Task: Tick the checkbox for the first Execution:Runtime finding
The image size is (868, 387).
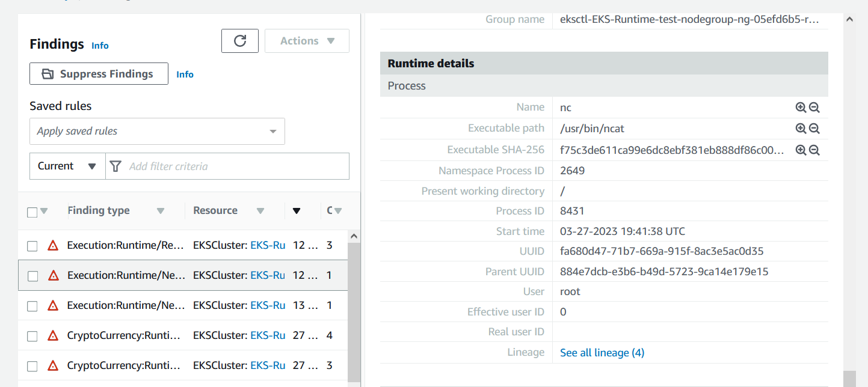Action: pos(32,246)
